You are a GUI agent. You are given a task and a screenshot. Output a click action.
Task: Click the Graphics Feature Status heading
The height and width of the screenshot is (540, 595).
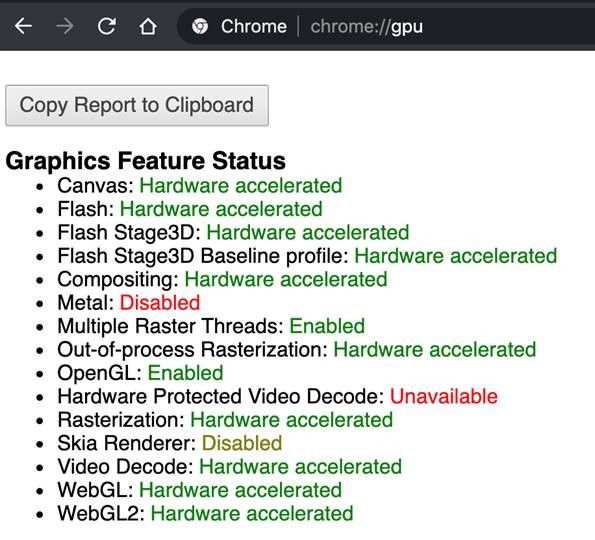tap(145, 161)
